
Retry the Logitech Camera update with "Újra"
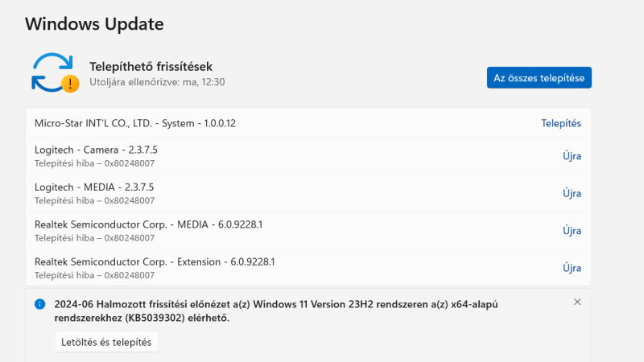(x=572, y=156)
